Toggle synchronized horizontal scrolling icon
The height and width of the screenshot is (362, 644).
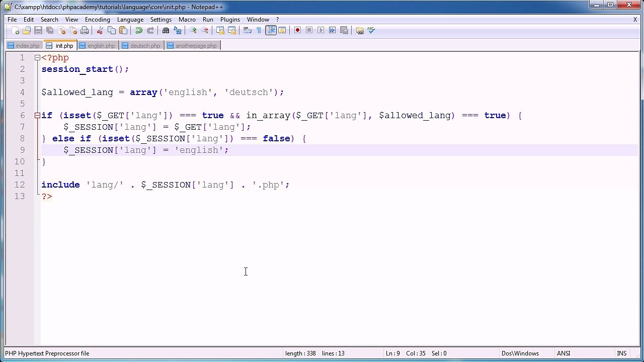[231, 31]
